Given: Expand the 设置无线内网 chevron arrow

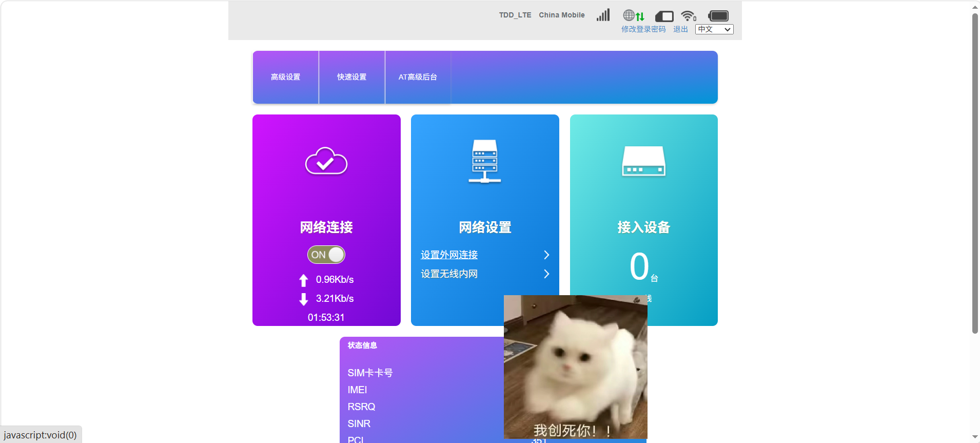Looking at the screenshot, I should click(546, 274).
